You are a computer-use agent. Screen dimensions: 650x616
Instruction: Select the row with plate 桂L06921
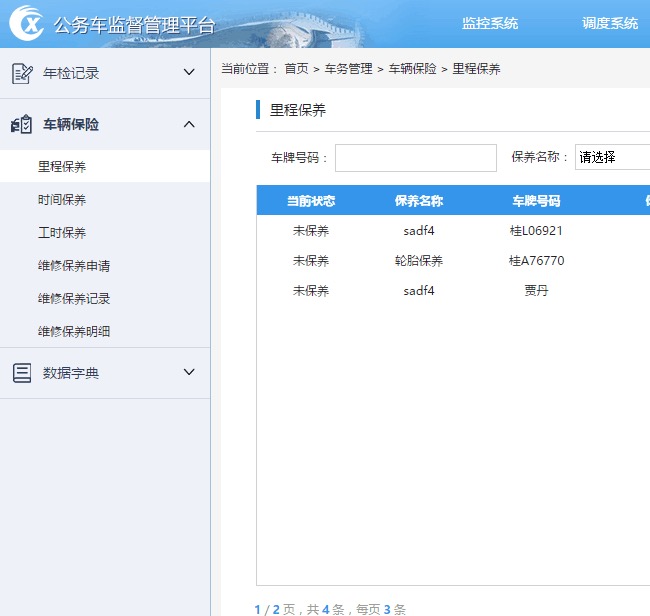pos(536,231)
